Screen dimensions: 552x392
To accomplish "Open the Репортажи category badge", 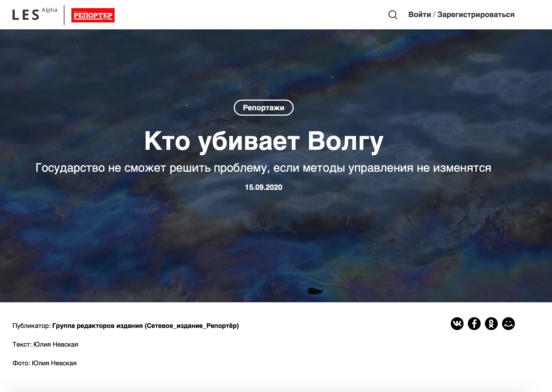I will (x=264, y=108).
